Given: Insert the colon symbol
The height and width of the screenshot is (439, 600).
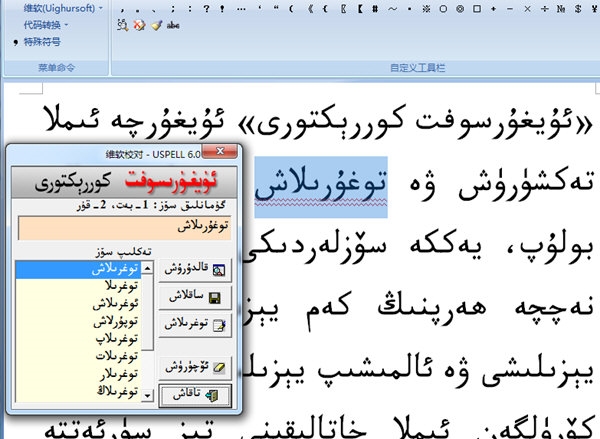Looking at the screenshot, I should click(x=190, y=9).
